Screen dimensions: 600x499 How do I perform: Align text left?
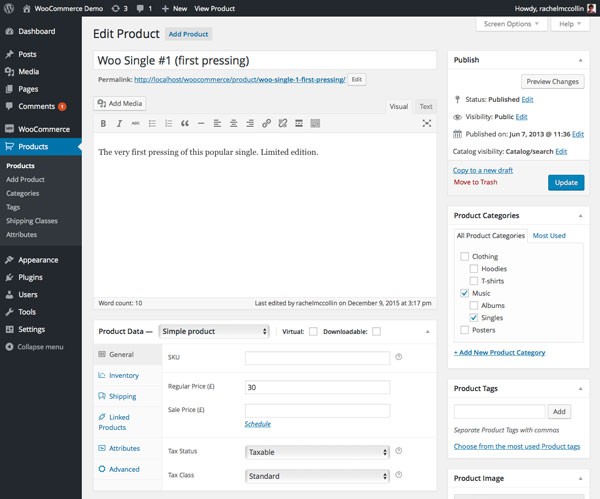(x=217, y=123)
